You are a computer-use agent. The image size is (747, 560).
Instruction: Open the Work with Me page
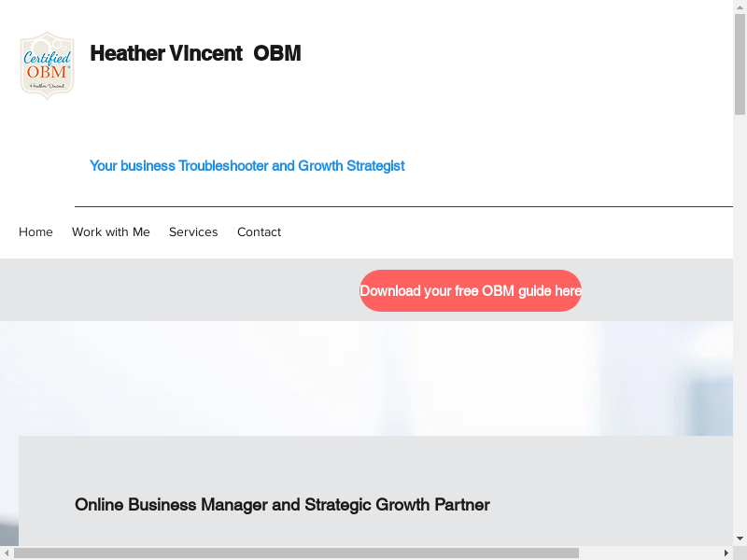point(110,232)
